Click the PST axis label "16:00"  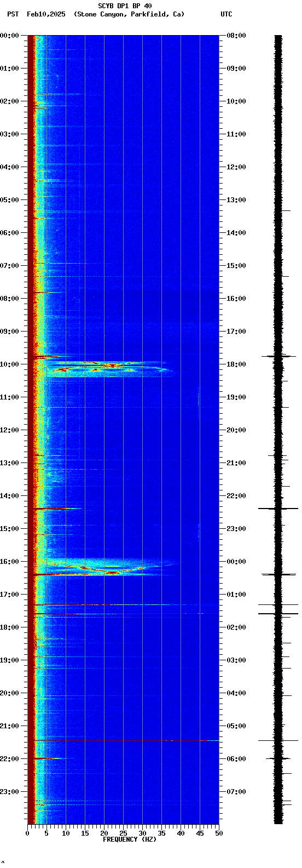coord(10,562)
